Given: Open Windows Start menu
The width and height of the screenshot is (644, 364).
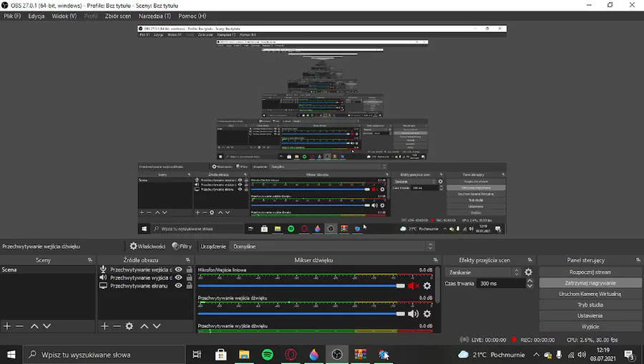Looking at the screenshot, I should click(x=11, y=355).
